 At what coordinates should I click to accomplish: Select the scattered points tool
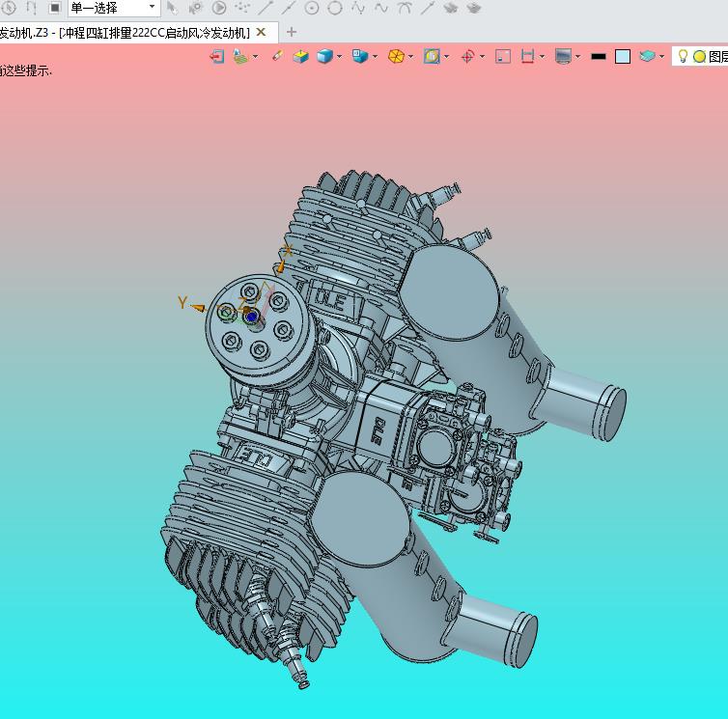click(242, 8)
